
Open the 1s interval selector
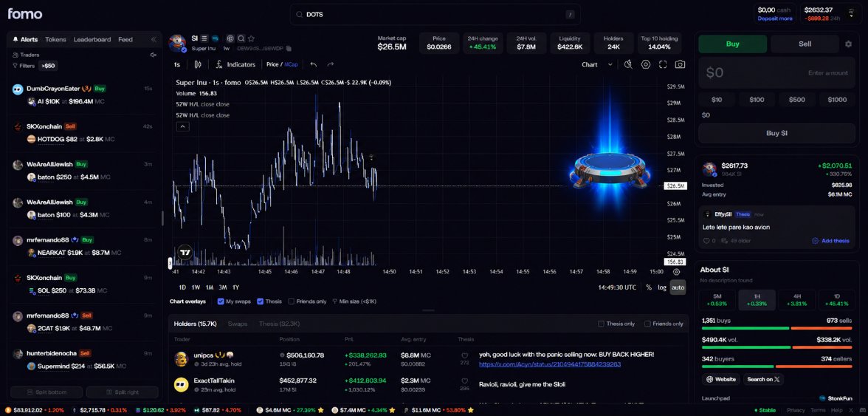click(177, 64)
